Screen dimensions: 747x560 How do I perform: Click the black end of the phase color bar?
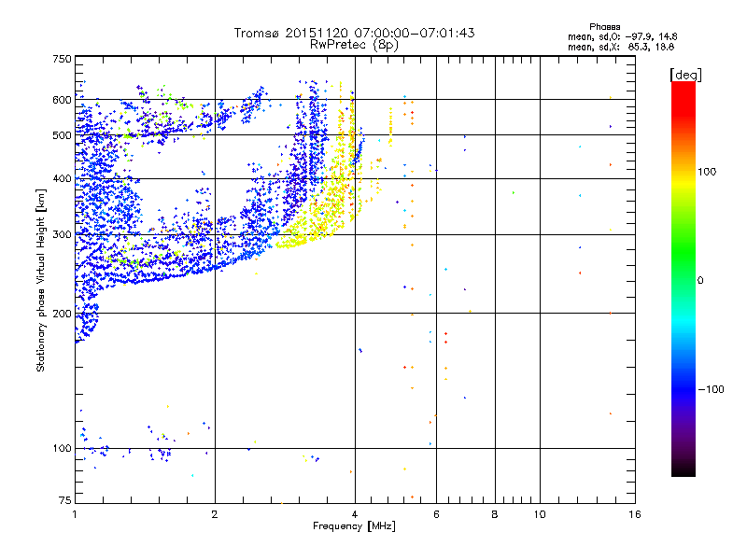pos(684,469)
